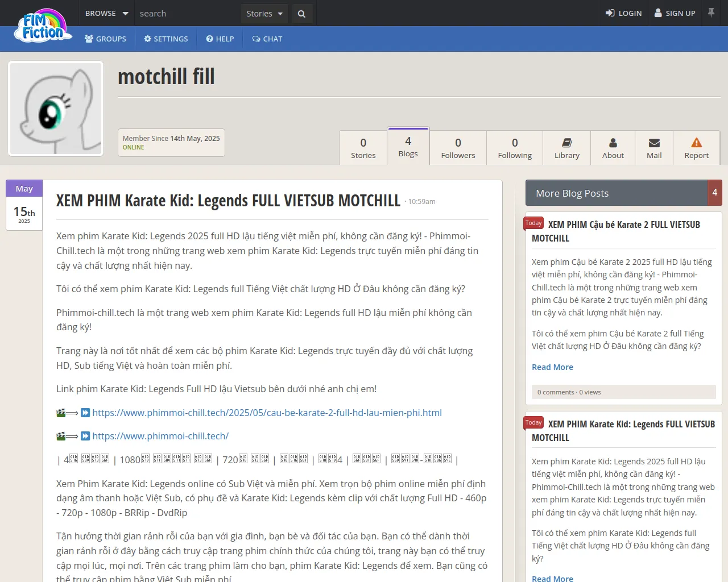Screen dimensions: 728x582
Task: Open Groups from the navigation bar
Action: click(105, 39)
